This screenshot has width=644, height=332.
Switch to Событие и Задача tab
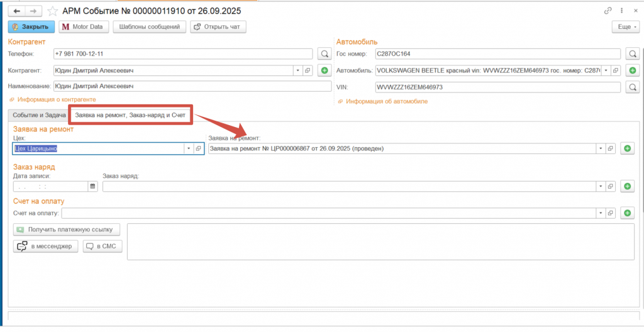tap(39, 116)
